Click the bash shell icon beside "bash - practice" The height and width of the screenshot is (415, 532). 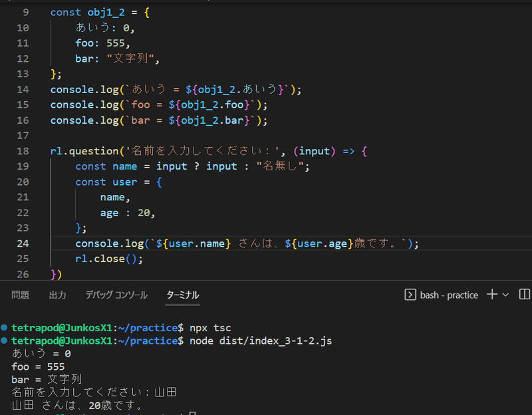click(x=410, y=294)
